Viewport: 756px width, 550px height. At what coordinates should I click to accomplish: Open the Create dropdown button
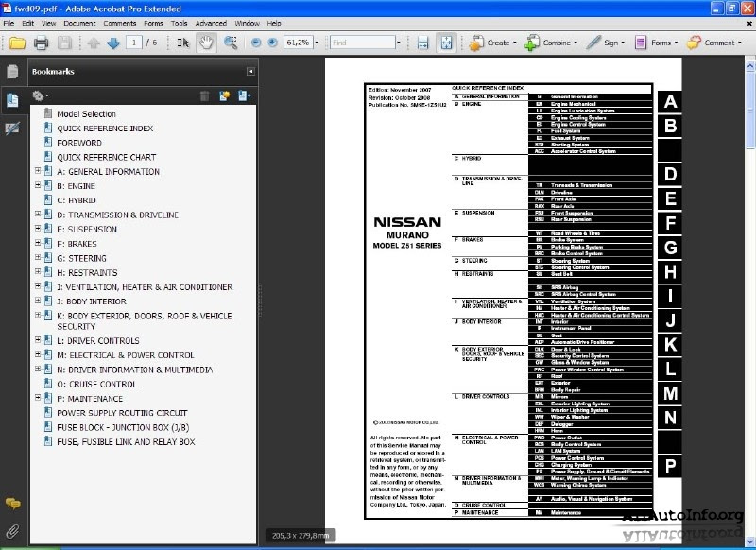pyautogui.click(x=492, y=43)
